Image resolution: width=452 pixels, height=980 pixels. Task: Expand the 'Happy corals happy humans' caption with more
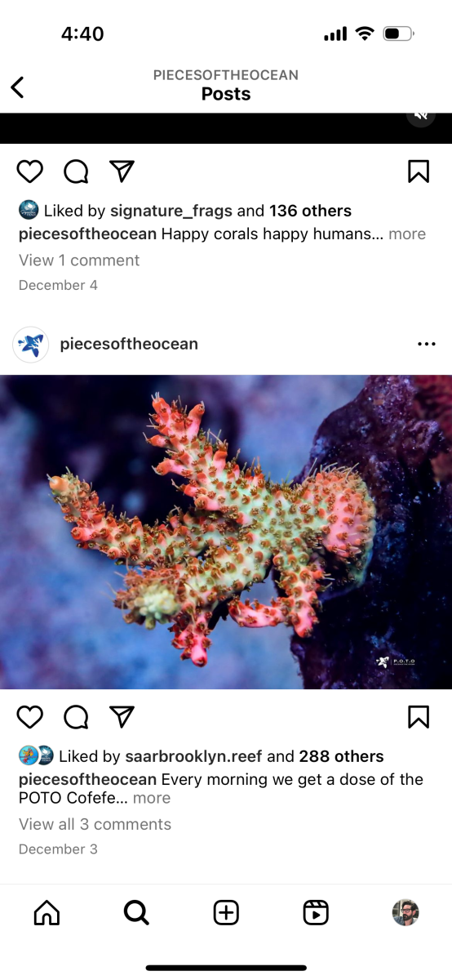click(x=407, y=234)
